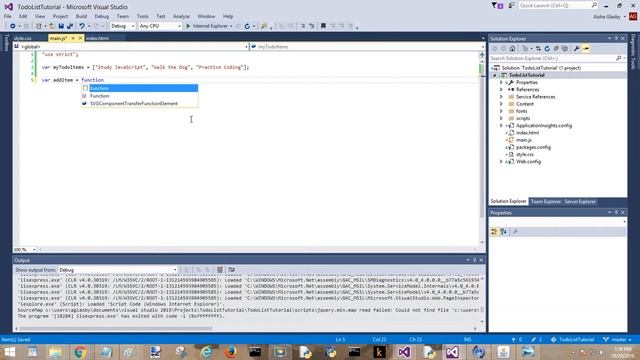The width and height of the screenshot is (640, 360).
Task: Click Home icon in Solution Explorer
Action: tap(512, 49)
